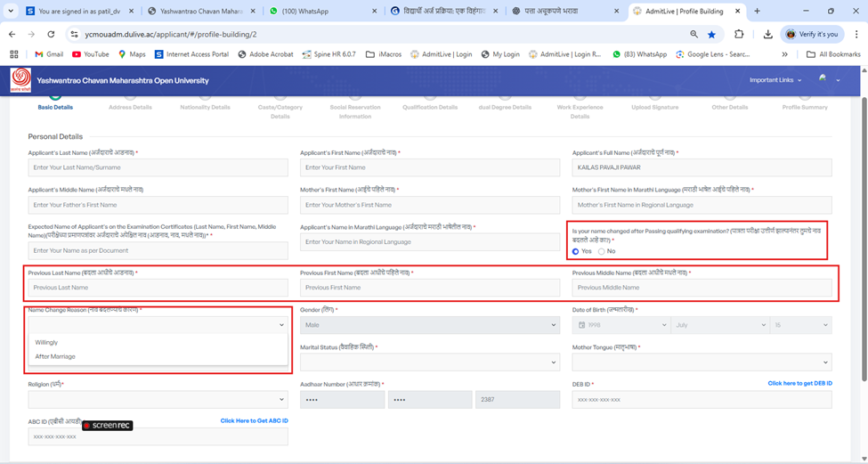This screenshot has height=464, width=868.
Task: Click the bookmark star icon in address bar
Action: [x=711, y=34]
